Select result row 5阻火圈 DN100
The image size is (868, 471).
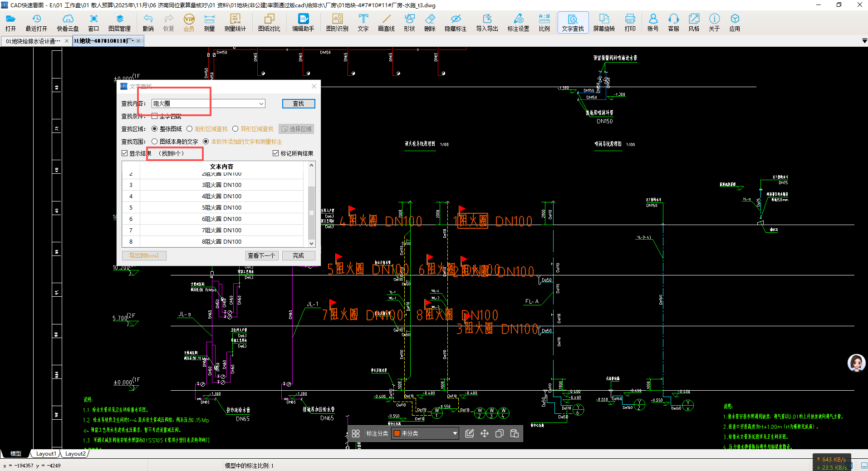[x=221, y=208]
